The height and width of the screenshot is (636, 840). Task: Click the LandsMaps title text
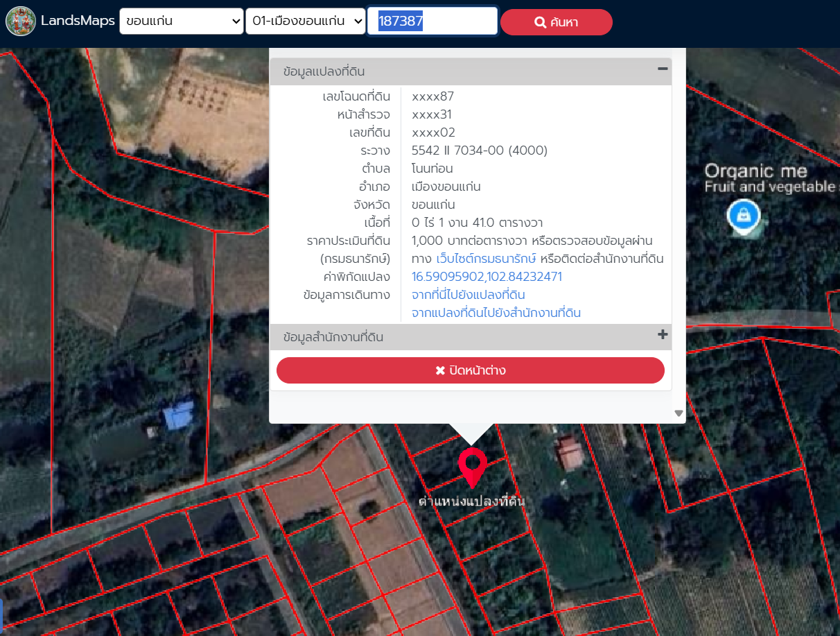click(x=78, y=21)
